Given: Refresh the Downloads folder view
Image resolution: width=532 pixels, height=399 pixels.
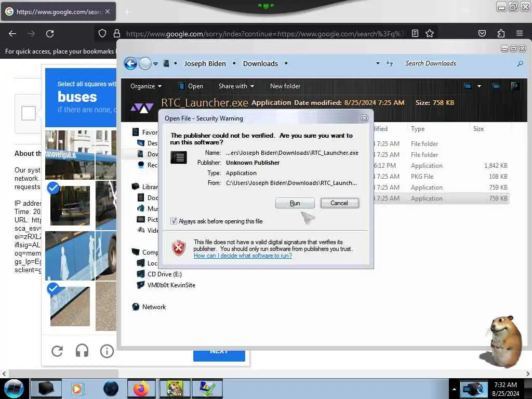Looking at the screenshot, I should [x=390, y=63].
